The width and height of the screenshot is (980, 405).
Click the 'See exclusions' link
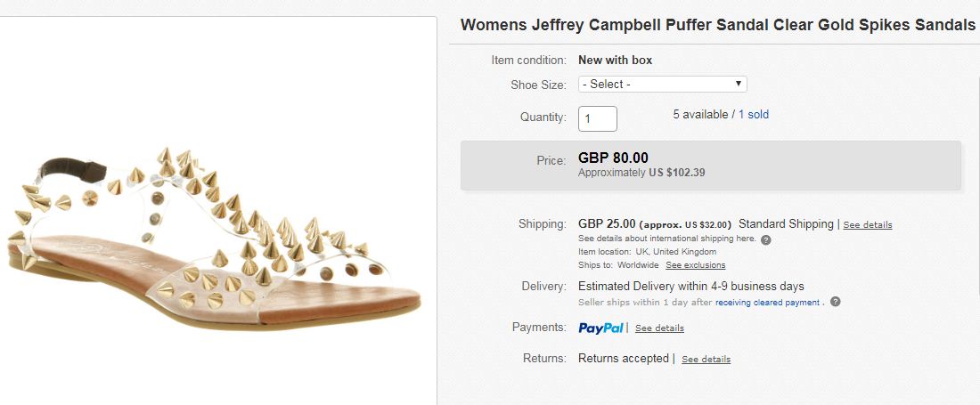695,265
